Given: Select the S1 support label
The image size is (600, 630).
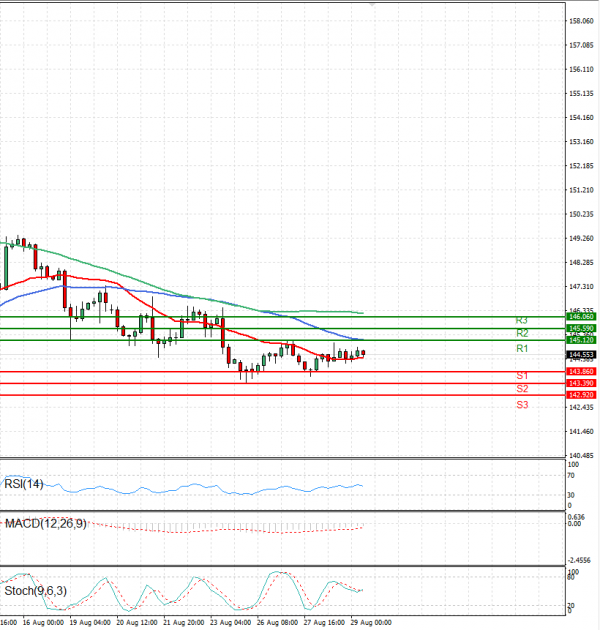Looking at the screenshot, I should tap(522, 375).
